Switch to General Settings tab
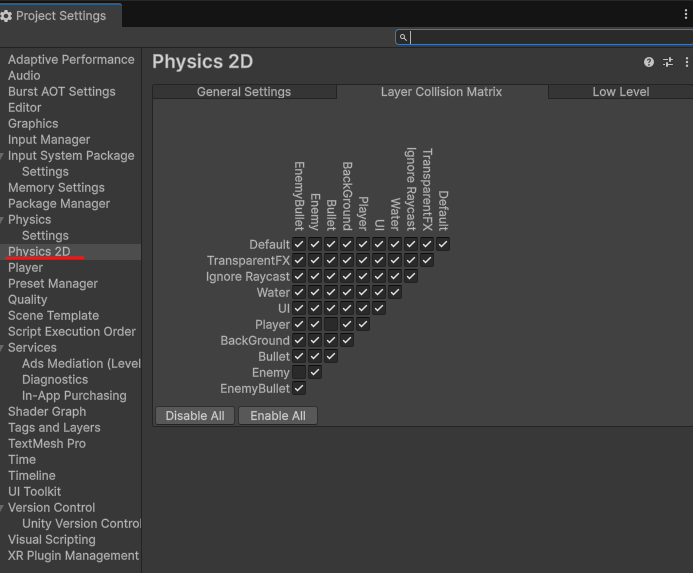 pos(244,92)
